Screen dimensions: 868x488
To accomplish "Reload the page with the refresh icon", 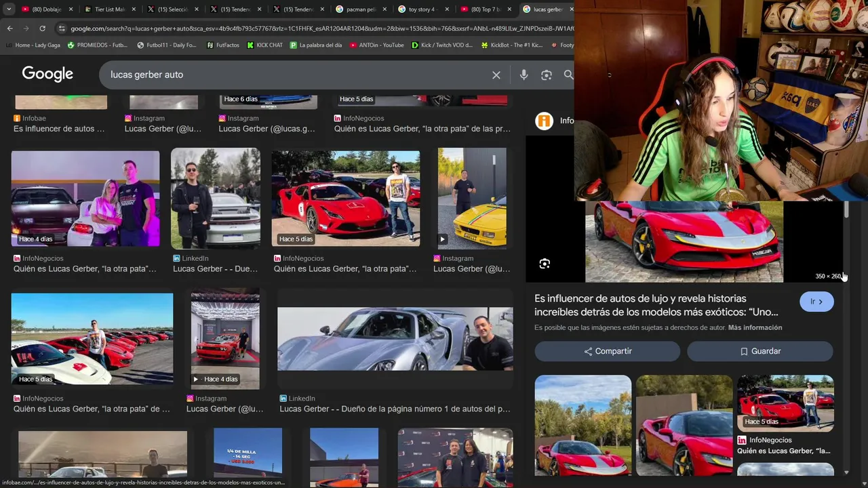I will [42, 28].
